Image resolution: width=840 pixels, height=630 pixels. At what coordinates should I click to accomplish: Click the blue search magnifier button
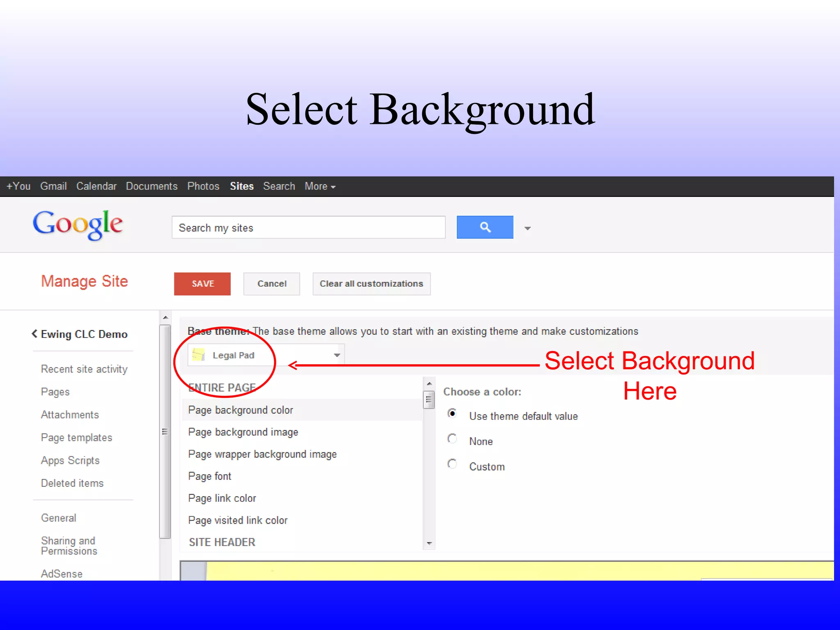pyautogui.click(x=485, y=227)
